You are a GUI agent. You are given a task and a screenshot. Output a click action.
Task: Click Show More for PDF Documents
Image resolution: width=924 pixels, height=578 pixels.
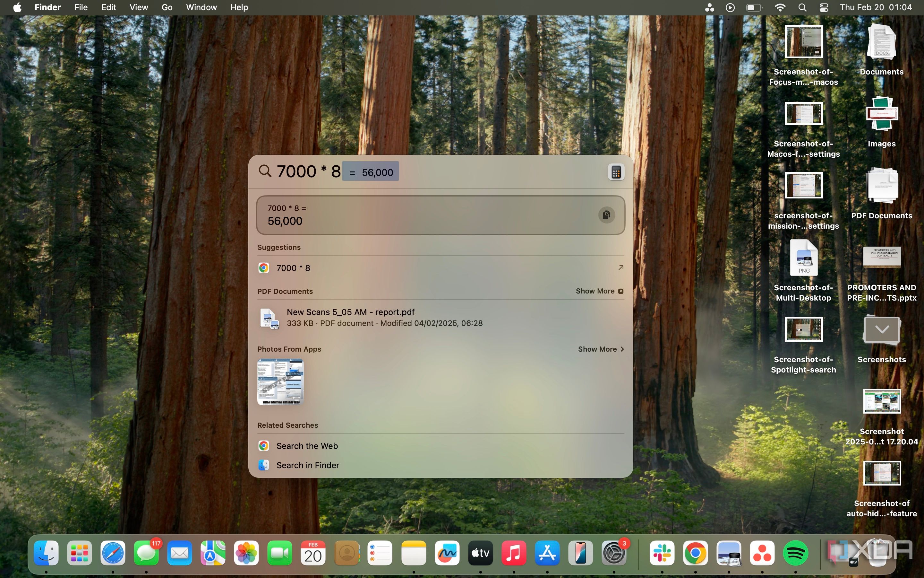599,291
